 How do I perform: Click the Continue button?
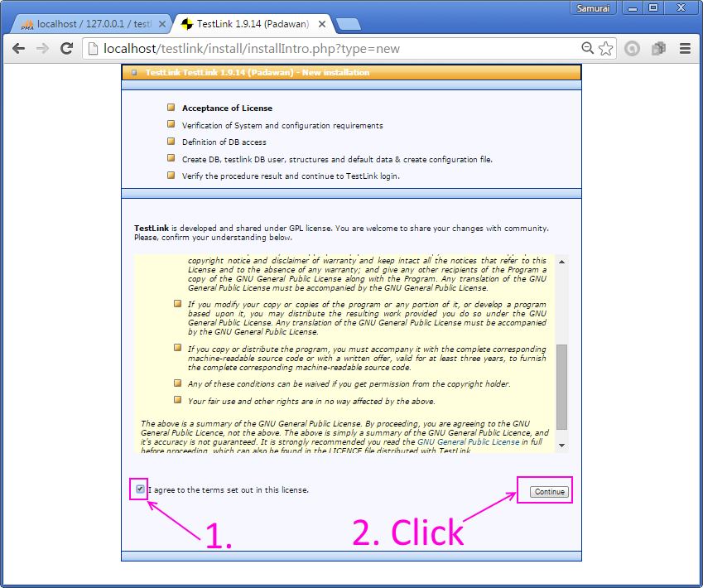click(549, 492)
